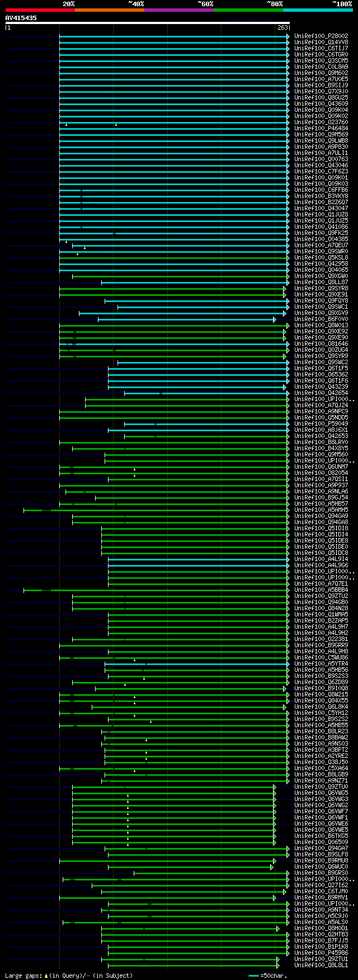Screen dimensions: 358x980
Task: Select the UniRef100_O22381 hit label
Action: click(x=321, y=639)
